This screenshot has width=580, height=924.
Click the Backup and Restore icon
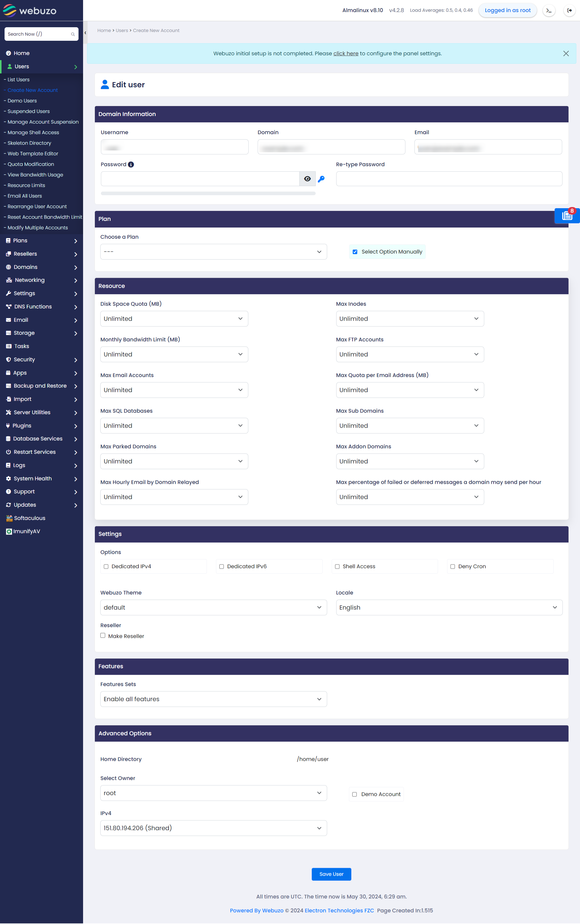coord(9,386)
